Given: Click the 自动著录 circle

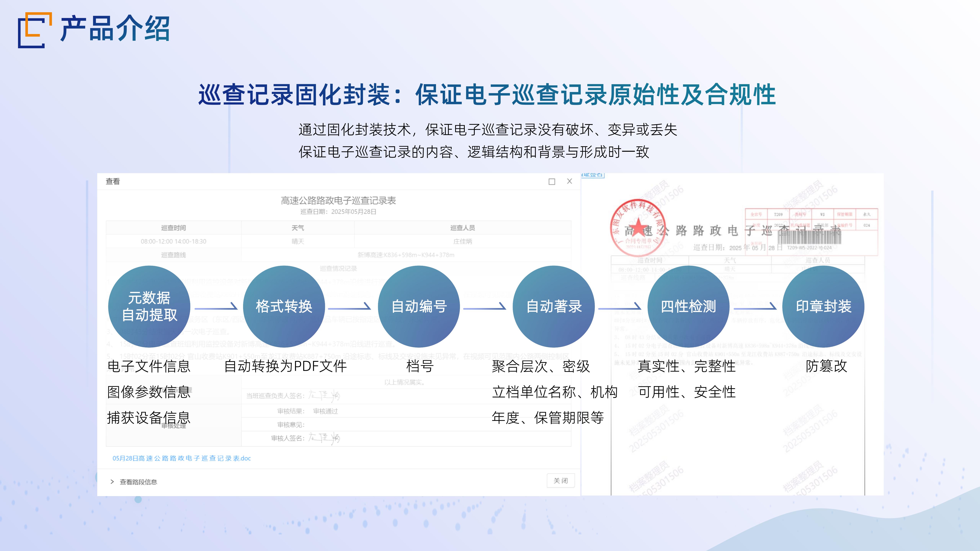Looking at the screenshot, I should coord(554,306).
